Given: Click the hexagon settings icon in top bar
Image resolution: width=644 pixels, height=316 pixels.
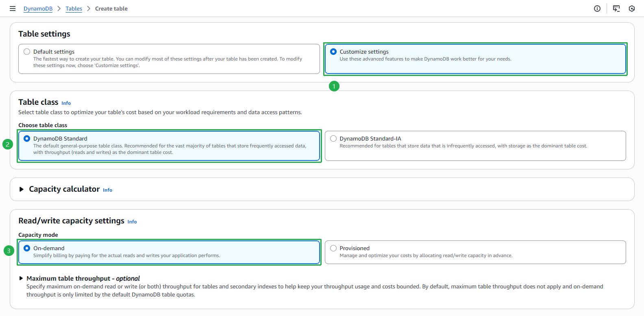Looking at the screenshot, I should click(x=632, y=9).
